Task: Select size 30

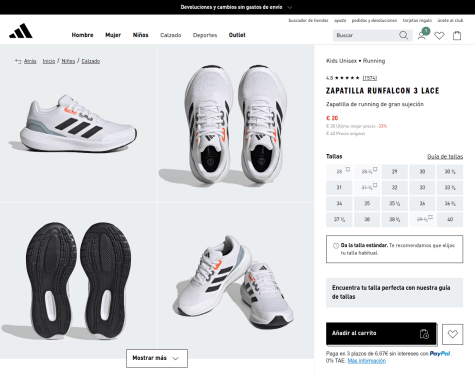Action: pyautogui.click(x=422, y=171)
